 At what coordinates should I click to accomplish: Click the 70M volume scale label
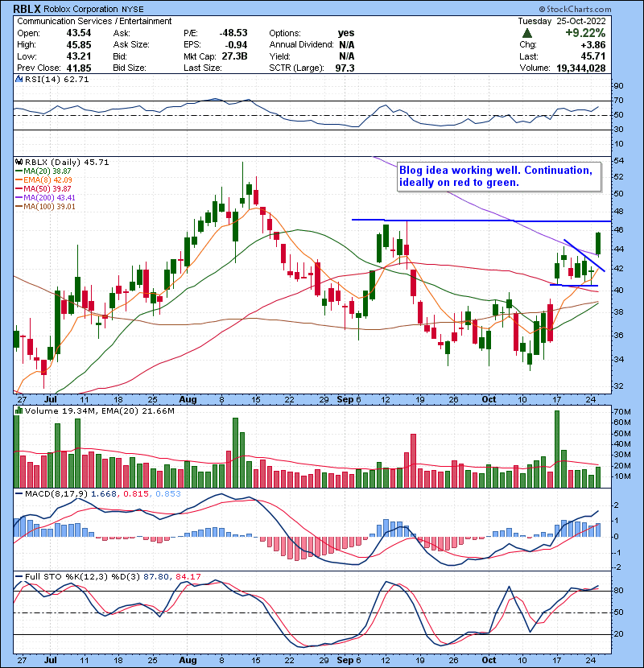click(x=621, y=412)
